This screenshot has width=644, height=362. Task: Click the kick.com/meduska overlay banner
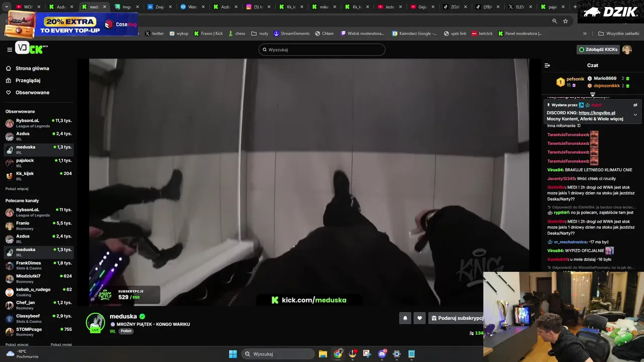pyautogui.click(x=309, y=300)
